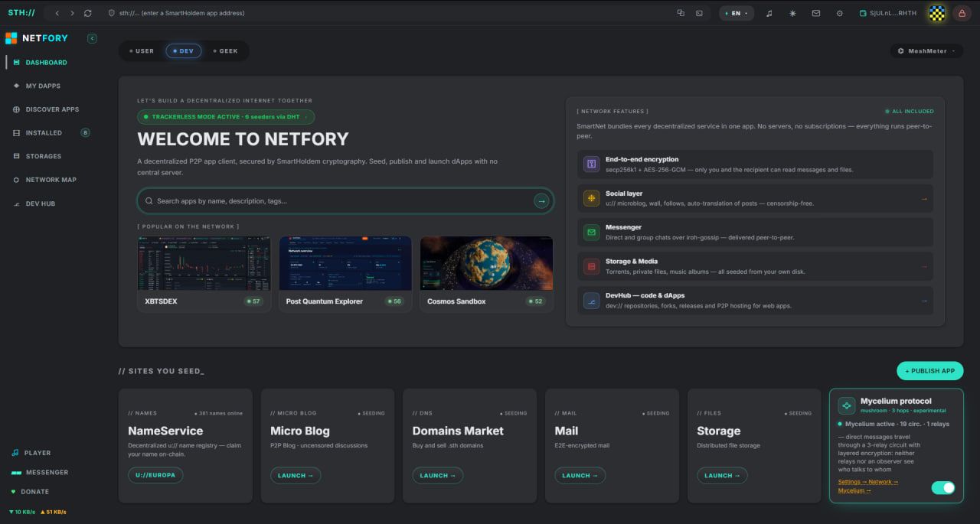Viewport: 980px width, 524px height.
Task: Click the 51 KB/s upload speed indicator
Action: [x=53, y=512]
